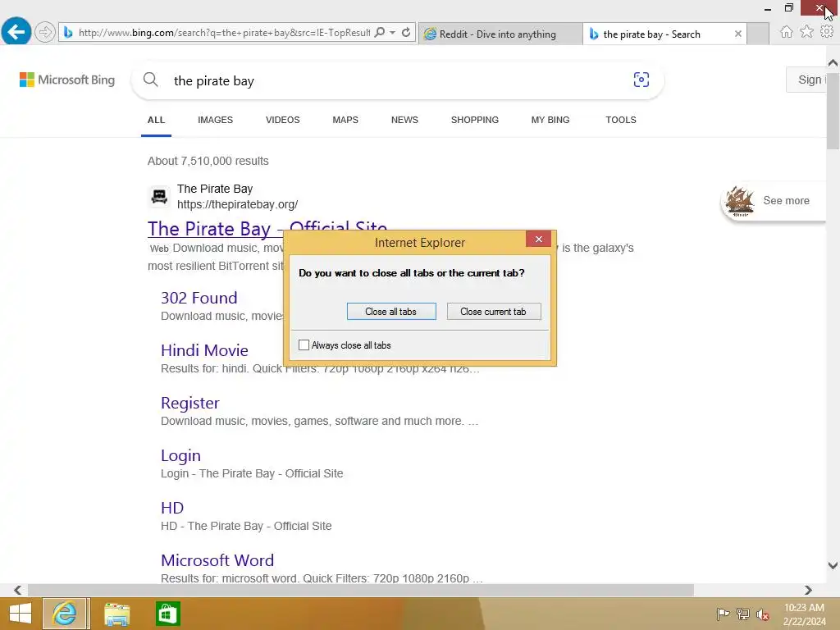Click the Internet Explorer taskbar icon

pos(66,614)
